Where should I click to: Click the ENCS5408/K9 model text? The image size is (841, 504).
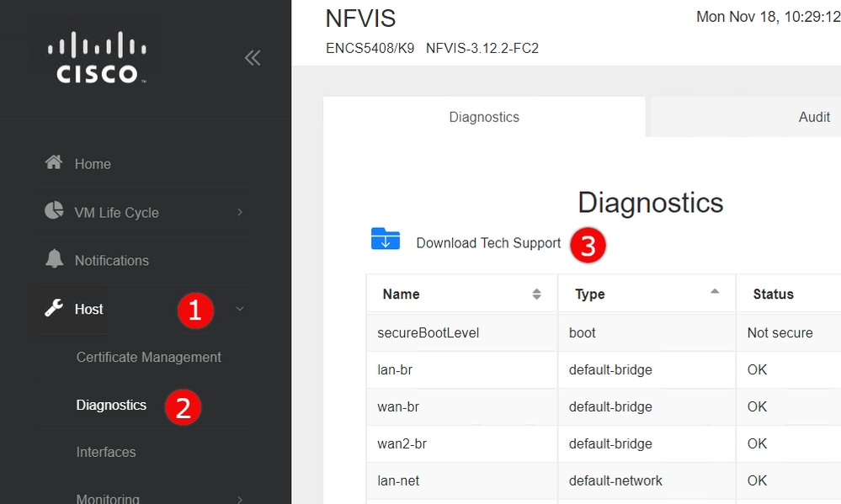click(370, 48)
